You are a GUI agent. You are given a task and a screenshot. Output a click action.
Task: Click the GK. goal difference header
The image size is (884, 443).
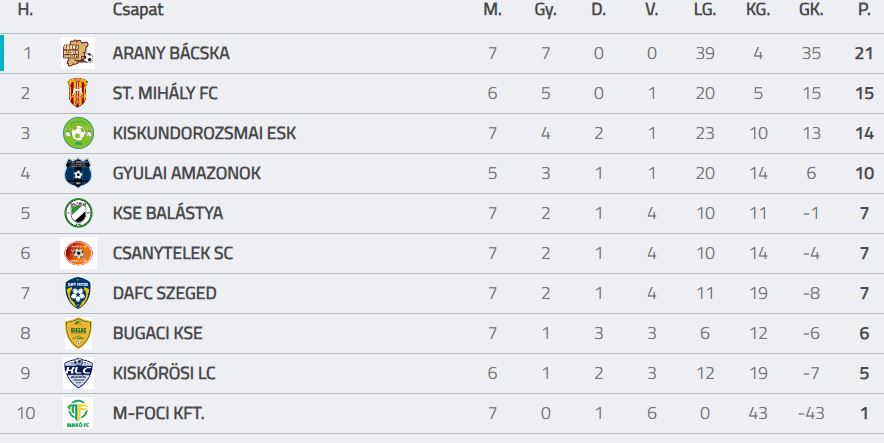pos(811,10)
